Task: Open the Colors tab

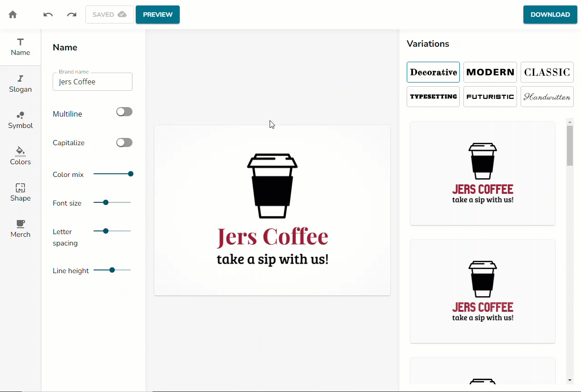Action: (x=20, y=157)
